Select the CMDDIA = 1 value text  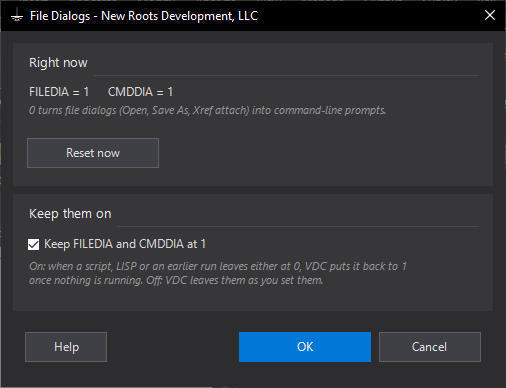click(x=140, y=92)
